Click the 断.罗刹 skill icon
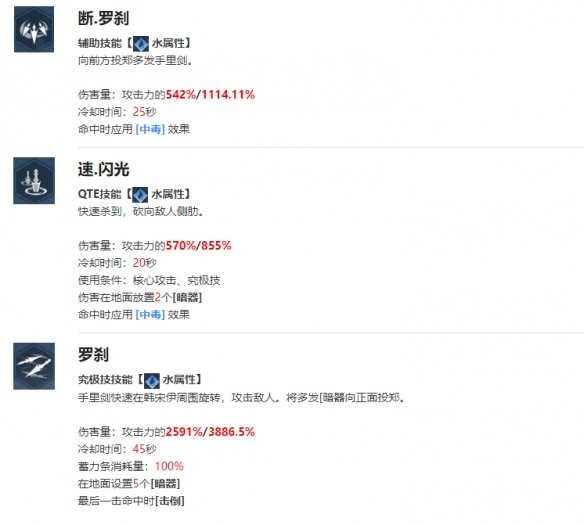584x525 pixels. [34, 29]
